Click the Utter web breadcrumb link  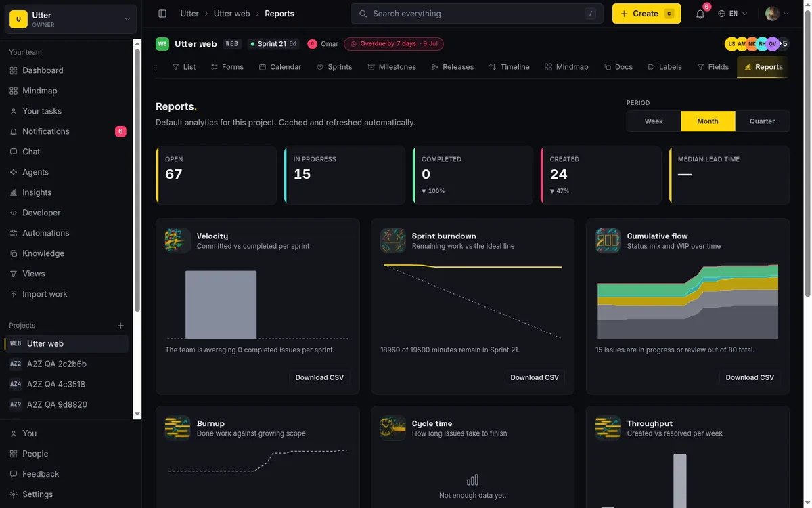tap(231, 14)
